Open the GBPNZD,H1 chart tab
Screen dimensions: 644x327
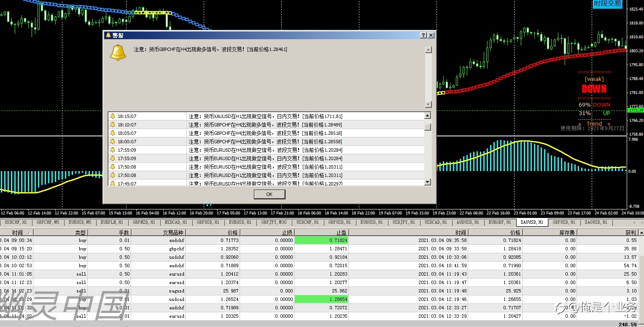coord(144,222)
